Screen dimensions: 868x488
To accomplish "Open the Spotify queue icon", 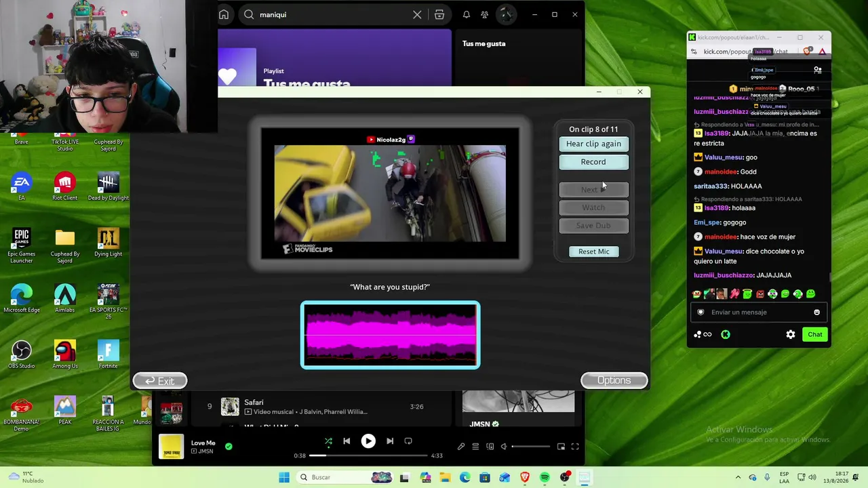I will (475, 447).
